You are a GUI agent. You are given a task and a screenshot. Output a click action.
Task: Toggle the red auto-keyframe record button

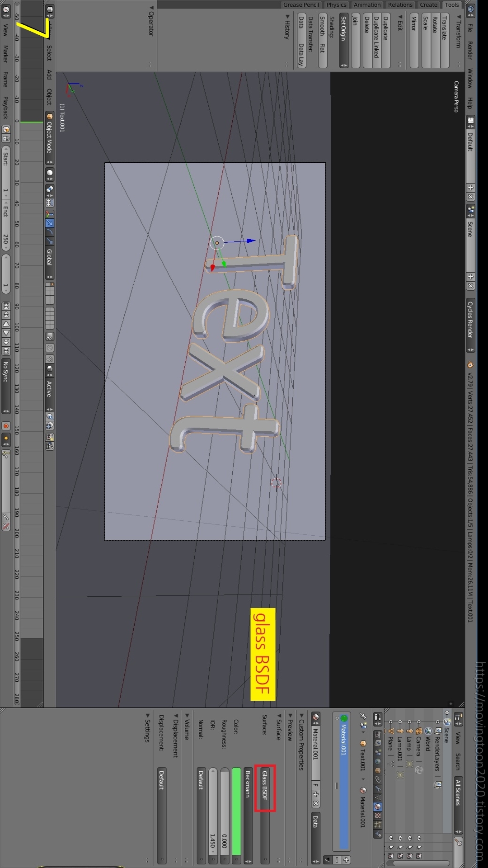6,426
